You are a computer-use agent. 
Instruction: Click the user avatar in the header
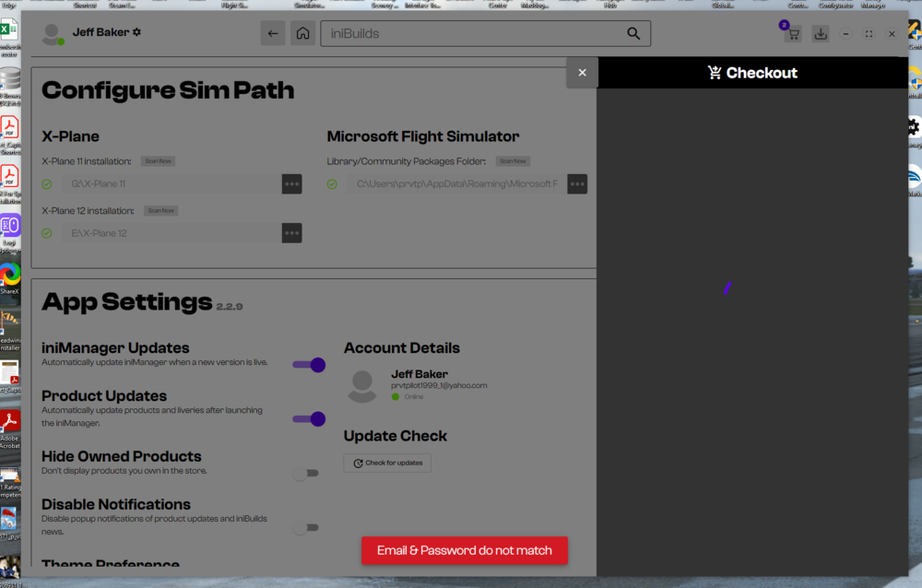pos(53,35)
